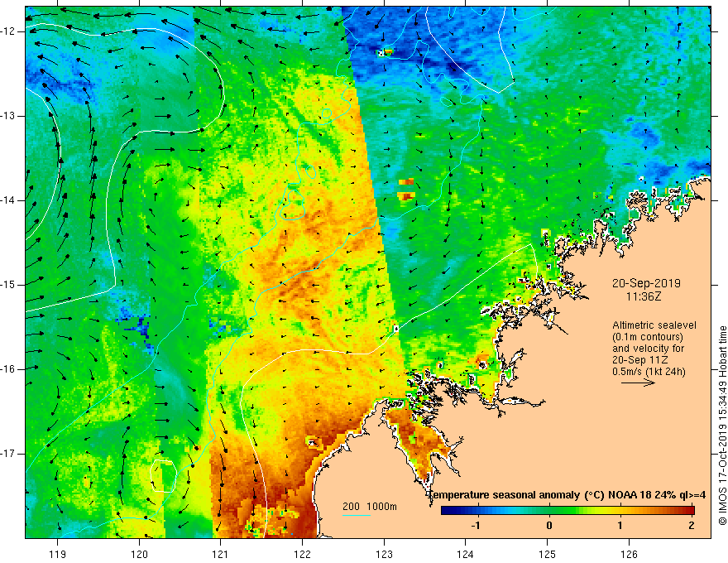Click the velocity reference arrow under the scale text
Viewport: 728px width, 563px height.
point(638,383)
